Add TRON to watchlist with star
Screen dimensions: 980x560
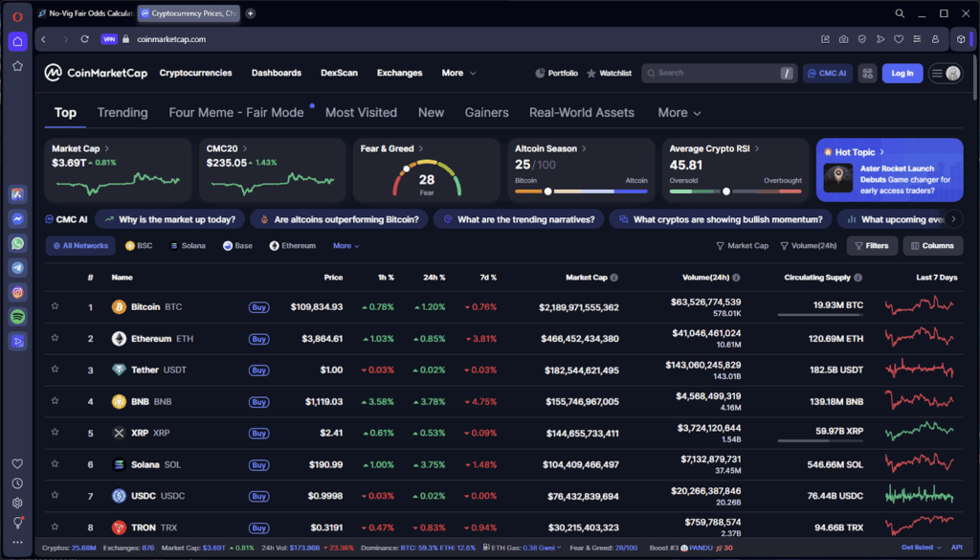(x=55, y=526)
